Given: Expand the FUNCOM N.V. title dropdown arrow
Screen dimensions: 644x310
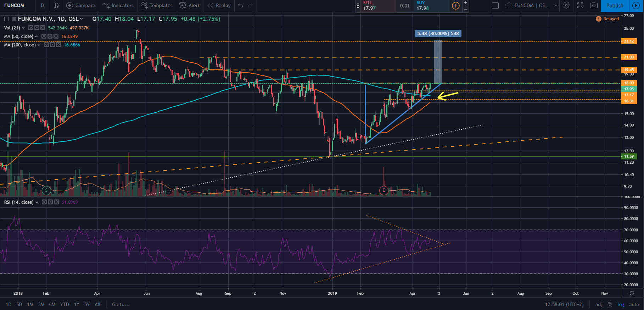Looking at the screenshot, I should tap(82, 19).
